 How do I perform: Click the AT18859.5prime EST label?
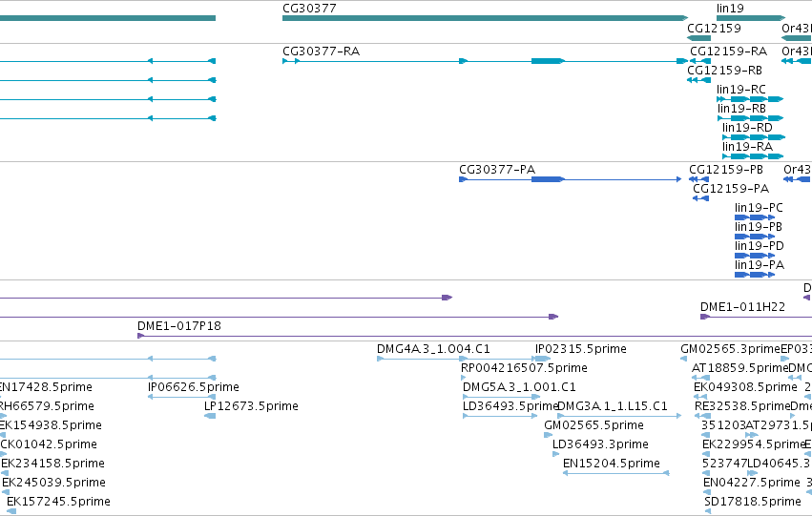tap(739, 368)
